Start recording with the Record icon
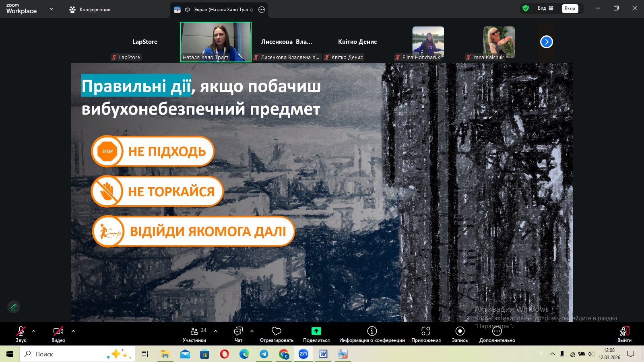Screen dimensions: 644x362 click(460, 331)
